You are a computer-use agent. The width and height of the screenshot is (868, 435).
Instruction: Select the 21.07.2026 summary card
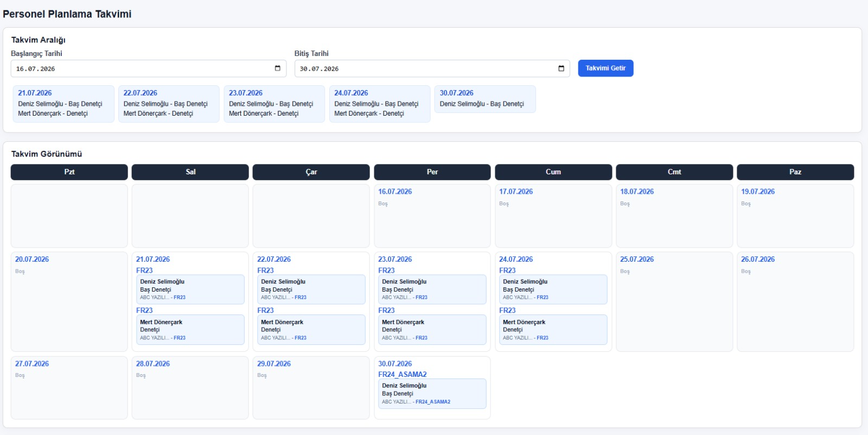click(x=63, y=104)
